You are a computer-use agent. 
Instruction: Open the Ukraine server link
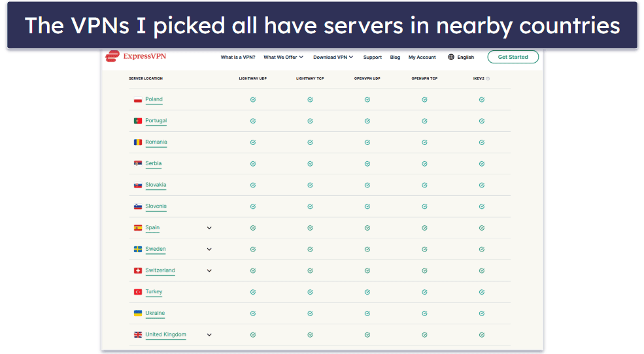click(x=155, y=313)
